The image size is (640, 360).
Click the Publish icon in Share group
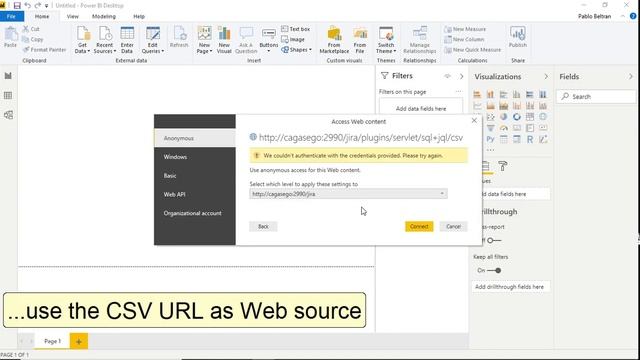tap(518, 33)
